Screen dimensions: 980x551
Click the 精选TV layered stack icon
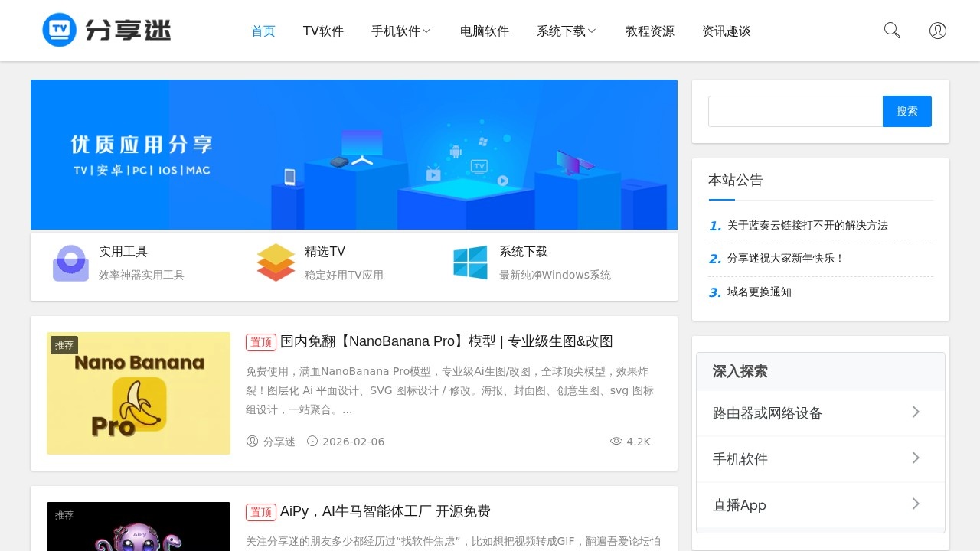[276, 262]
